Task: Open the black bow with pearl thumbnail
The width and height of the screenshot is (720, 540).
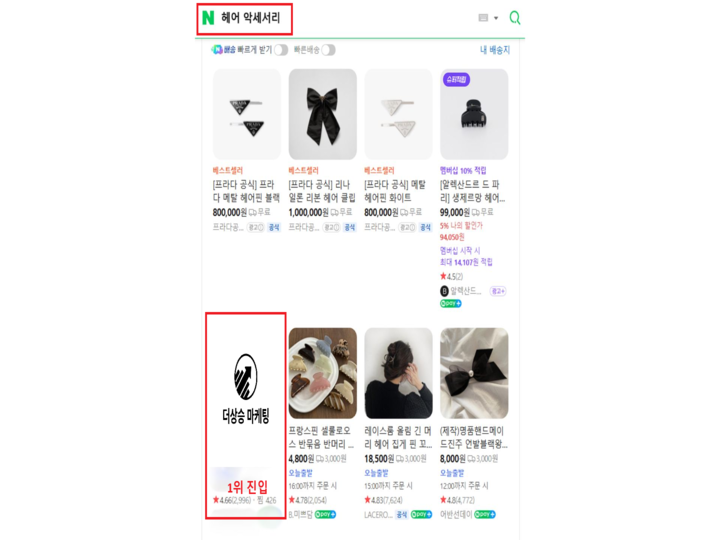Action: (474, 373)
